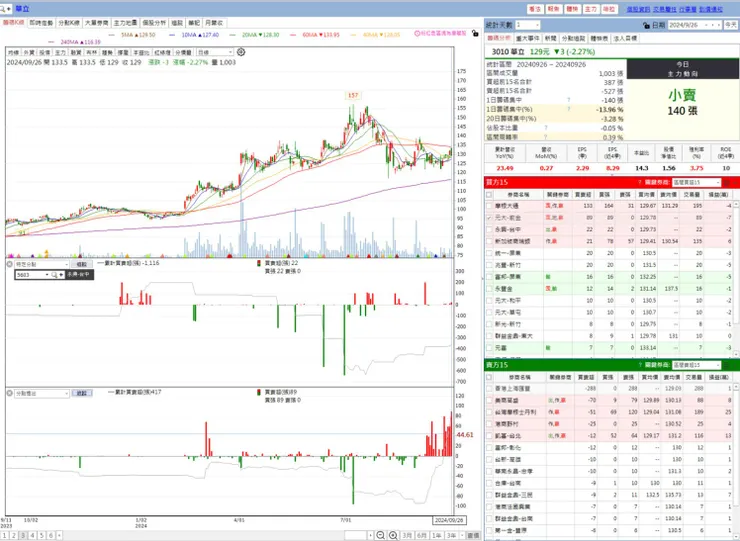Open the 統計天數 dropdown showing 1
This screenshot has width=740, height=541.
[528, 25]
